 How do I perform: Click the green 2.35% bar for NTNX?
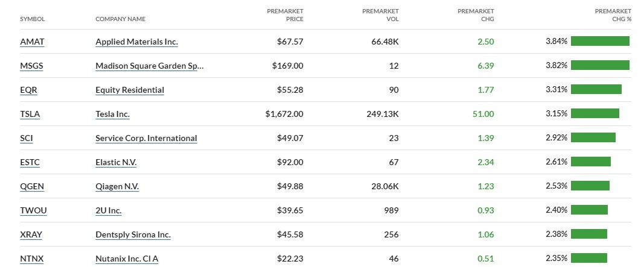click(x=588, y=258)
